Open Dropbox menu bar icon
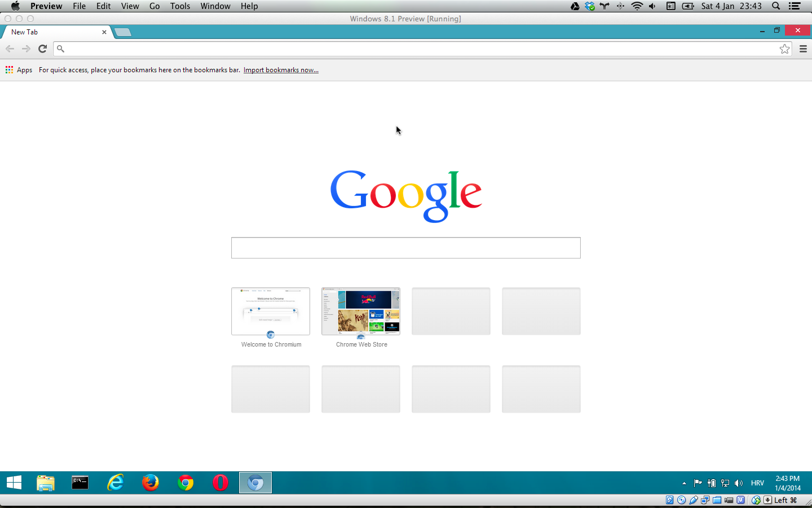The width and height of the screenshot is (812, 508). tap(590, 6)
